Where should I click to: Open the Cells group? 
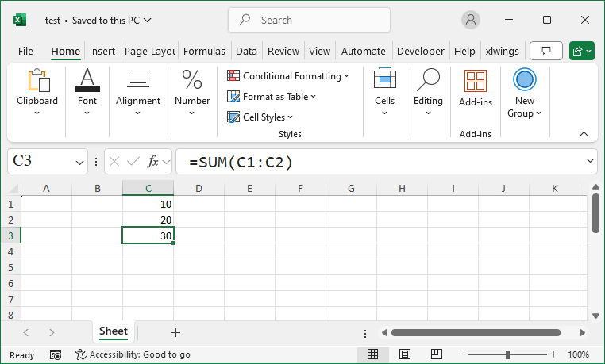(x=385, y=93)
